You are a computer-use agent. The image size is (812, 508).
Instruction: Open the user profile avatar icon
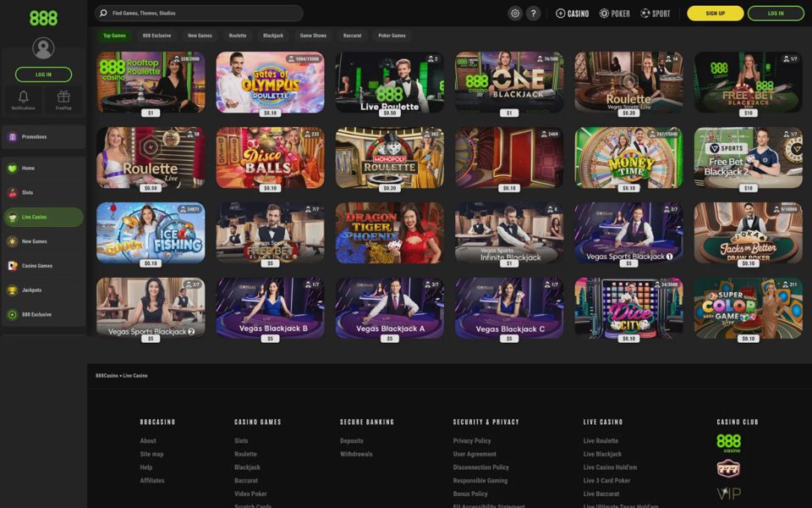[x=43, y=48]
